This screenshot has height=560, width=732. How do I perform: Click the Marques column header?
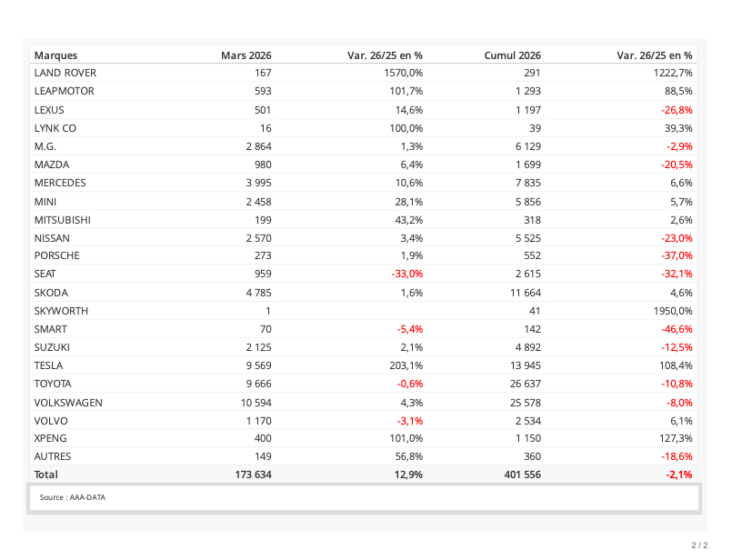pyautogui.click(x=55, y=55)
